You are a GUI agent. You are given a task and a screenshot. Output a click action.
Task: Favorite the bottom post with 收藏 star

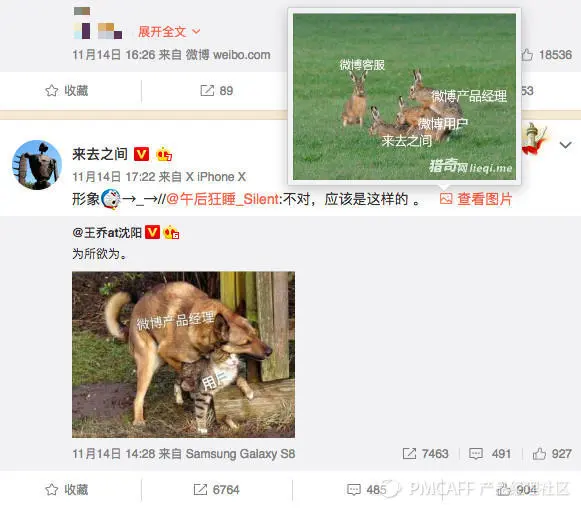click(x=67, y=490)
